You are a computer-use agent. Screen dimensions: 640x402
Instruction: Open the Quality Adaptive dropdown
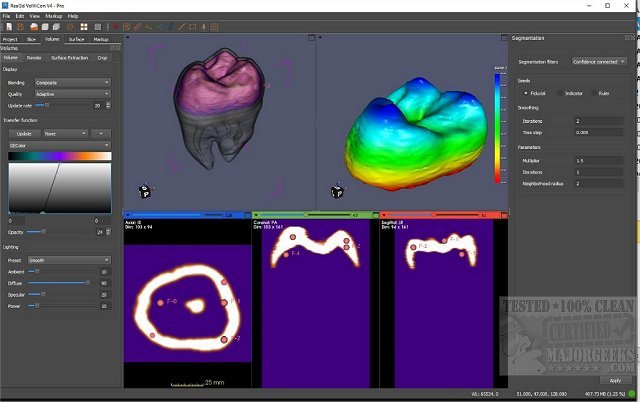tap(73, 94)
